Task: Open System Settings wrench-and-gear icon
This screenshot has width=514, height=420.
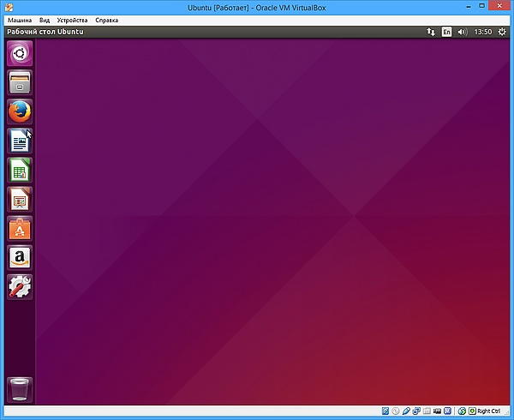Action: coord(19,286)
